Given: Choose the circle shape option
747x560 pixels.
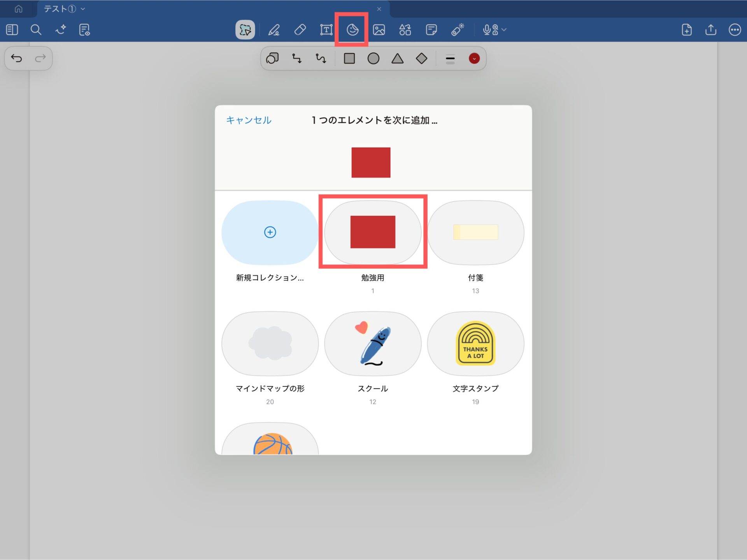Looking at the screenshot, I should (x=373, y=59).
